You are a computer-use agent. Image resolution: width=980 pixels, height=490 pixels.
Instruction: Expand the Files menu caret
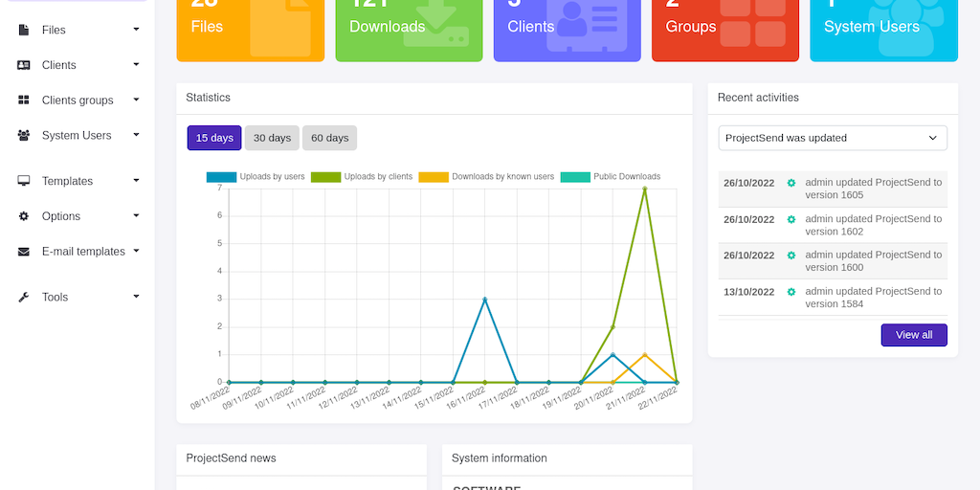[136, 30]
